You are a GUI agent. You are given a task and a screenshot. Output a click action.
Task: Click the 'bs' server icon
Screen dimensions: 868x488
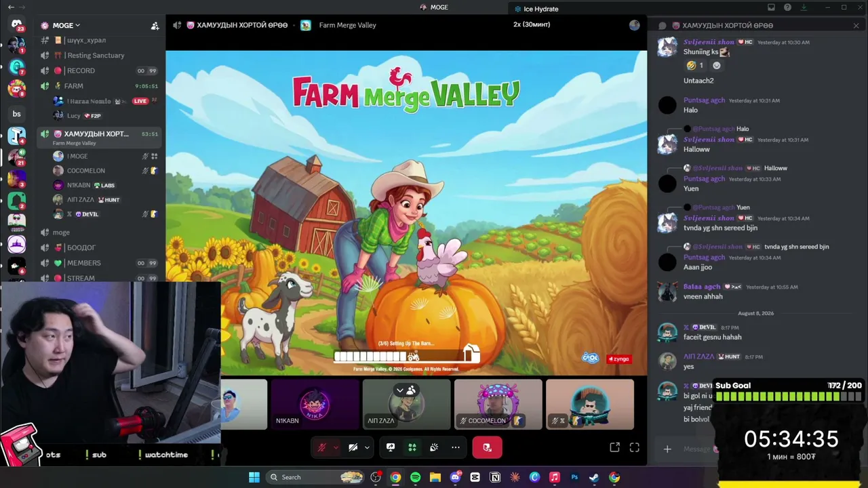point(16,114)
